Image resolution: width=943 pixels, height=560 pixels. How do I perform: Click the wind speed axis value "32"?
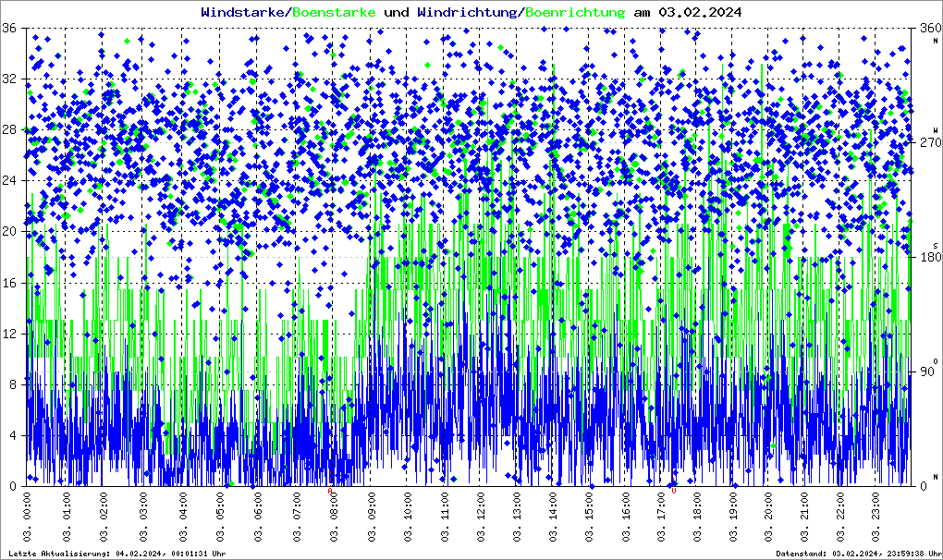(9, 79)
